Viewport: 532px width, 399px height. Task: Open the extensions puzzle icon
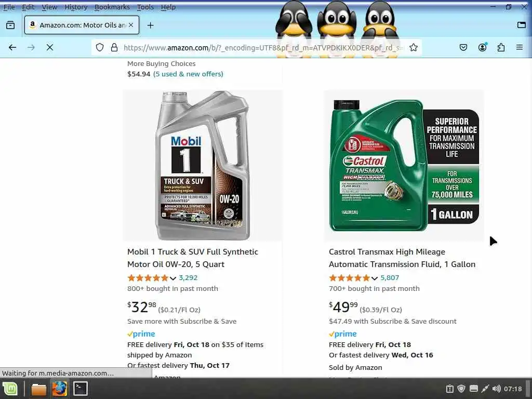(501, 47)
